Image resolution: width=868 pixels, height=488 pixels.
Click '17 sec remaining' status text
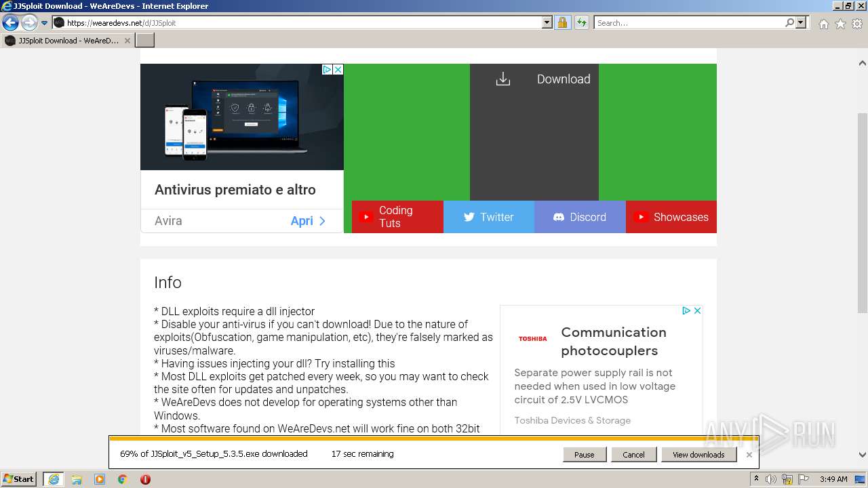pos(363,454)
